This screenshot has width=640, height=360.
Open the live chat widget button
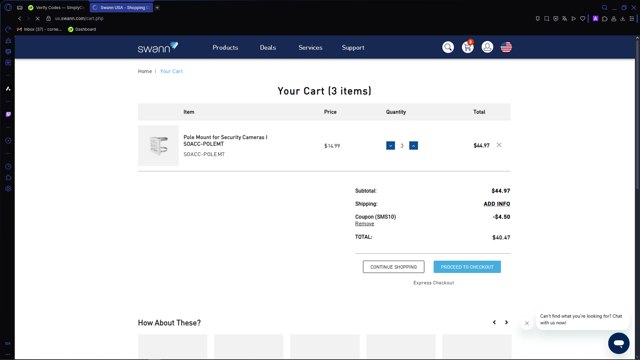point(619,343)
